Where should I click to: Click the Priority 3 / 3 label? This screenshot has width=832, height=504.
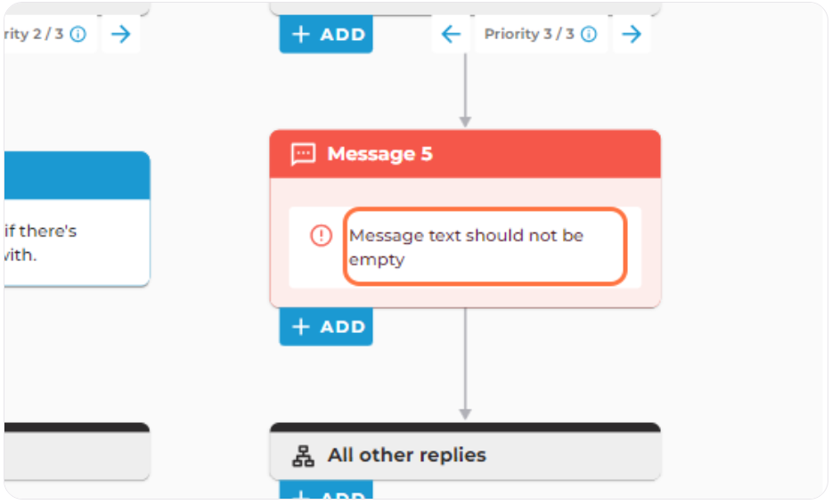(529, 35)
